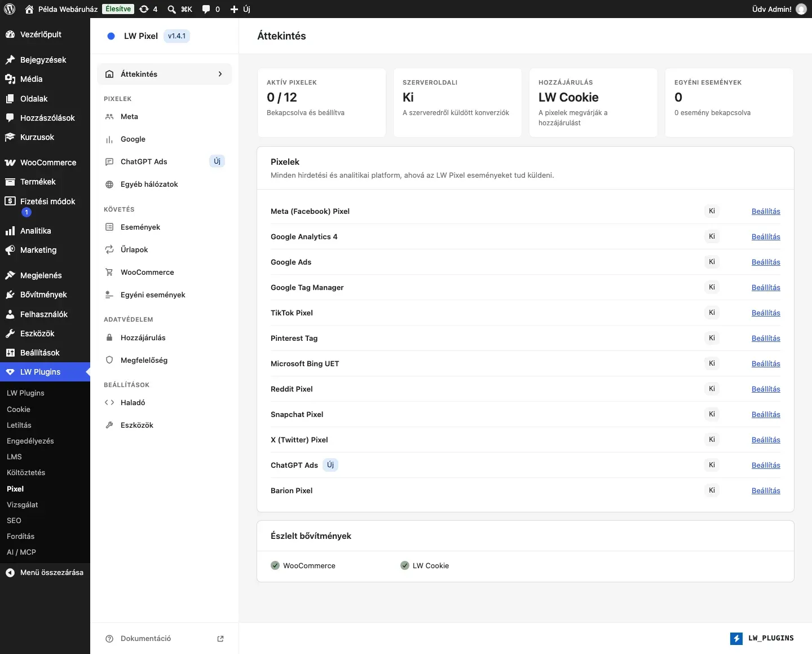
Task: Click the Űrlapok loop icon
Action: 109,249
